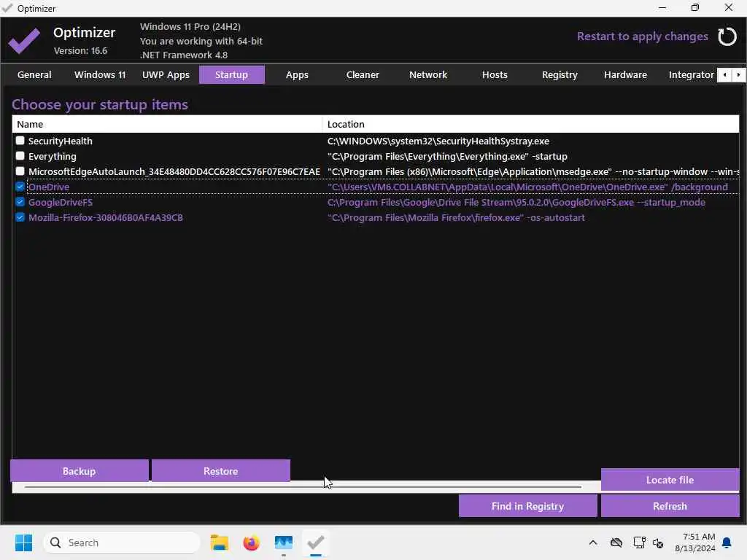Select the Everything.exe -startup location text

(x=447, y=156)
